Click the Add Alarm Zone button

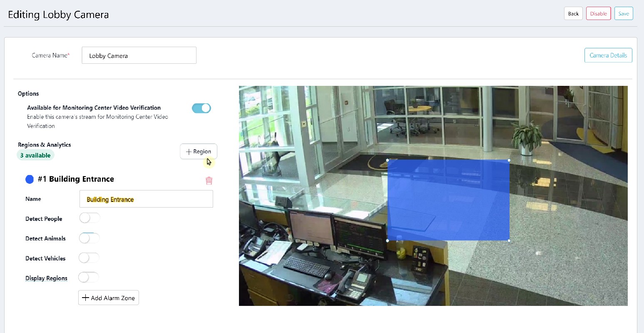109,298
